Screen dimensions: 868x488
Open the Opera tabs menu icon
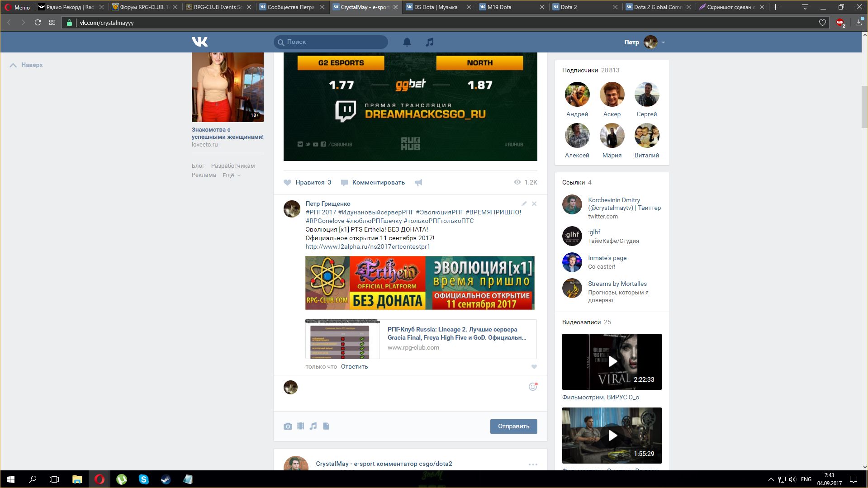point(805,7)
